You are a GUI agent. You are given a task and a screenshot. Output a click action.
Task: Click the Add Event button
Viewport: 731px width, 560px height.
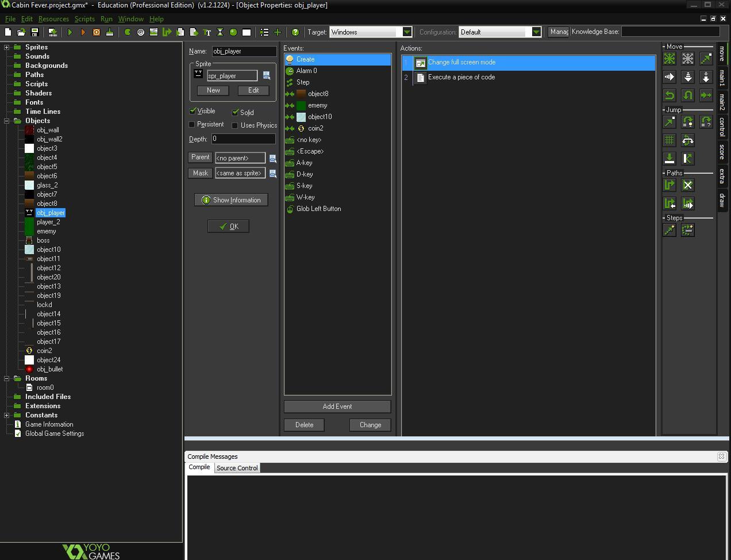(337, 406)
